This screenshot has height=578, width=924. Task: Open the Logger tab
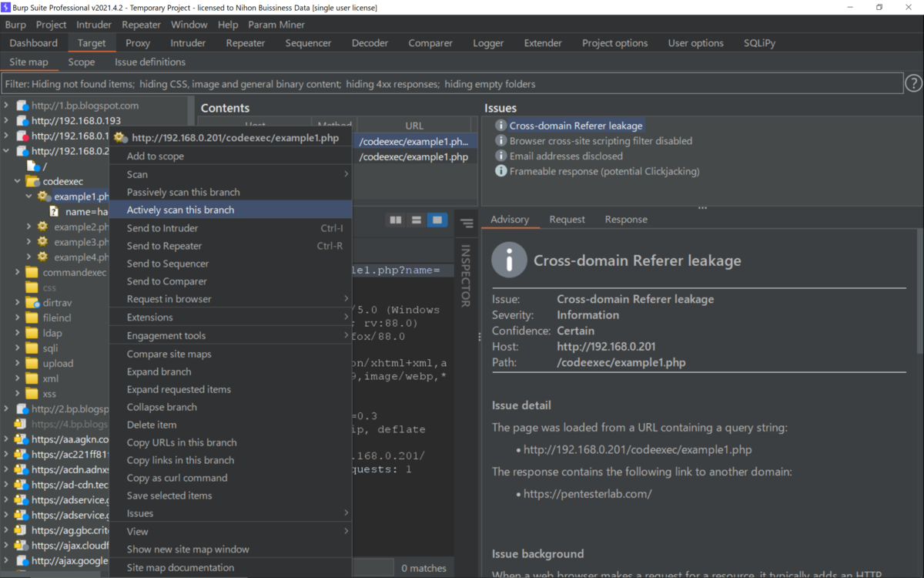pyautogui.click(x=488, y=43)
